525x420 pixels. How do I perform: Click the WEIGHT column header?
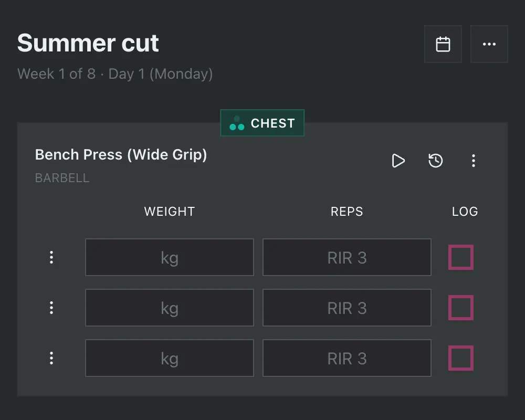tap(169, 212)
